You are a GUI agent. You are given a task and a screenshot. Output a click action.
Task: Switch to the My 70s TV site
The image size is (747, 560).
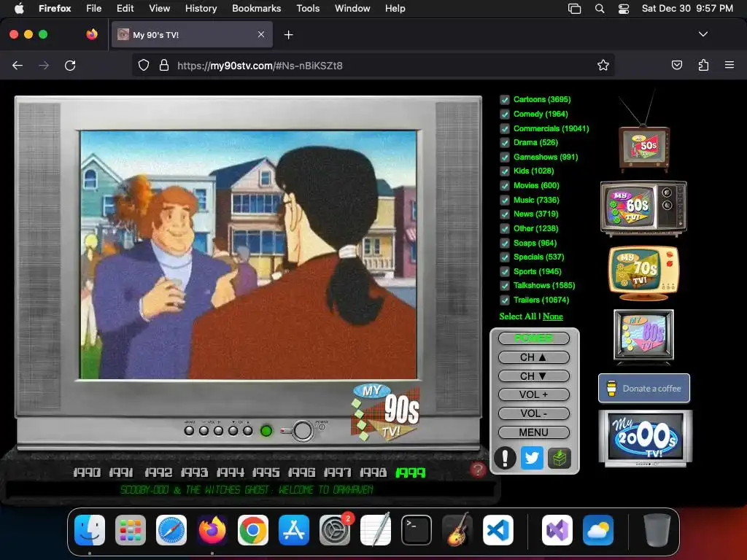643,273
